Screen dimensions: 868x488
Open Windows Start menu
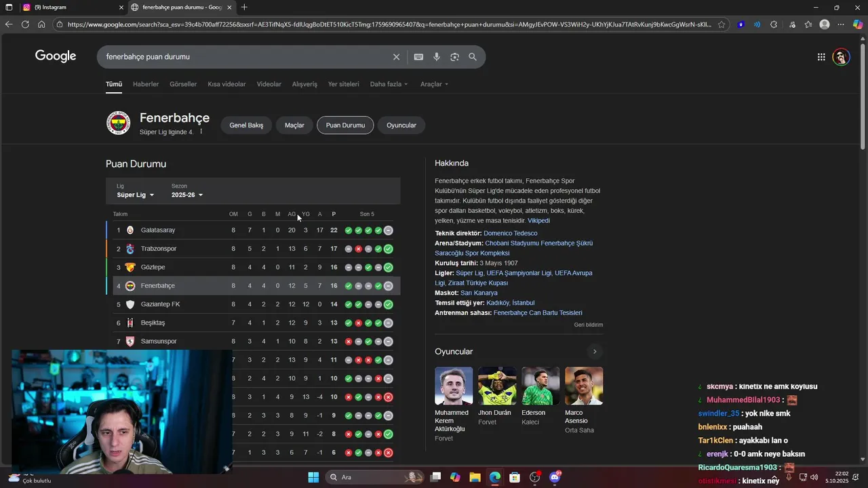click(313, 477)
